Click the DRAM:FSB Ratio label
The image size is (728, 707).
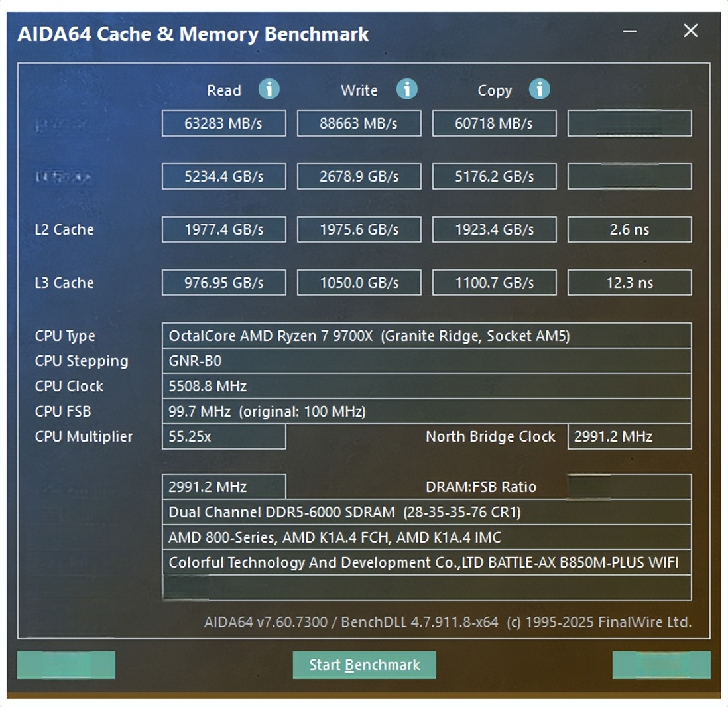point(481,487)
